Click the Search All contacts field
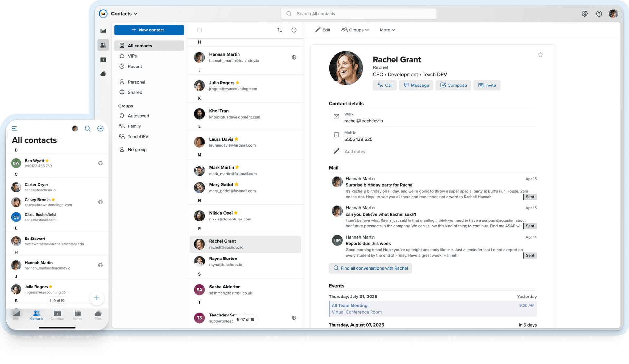This screenshot has height=364, width=629. [x=359, y=14]
